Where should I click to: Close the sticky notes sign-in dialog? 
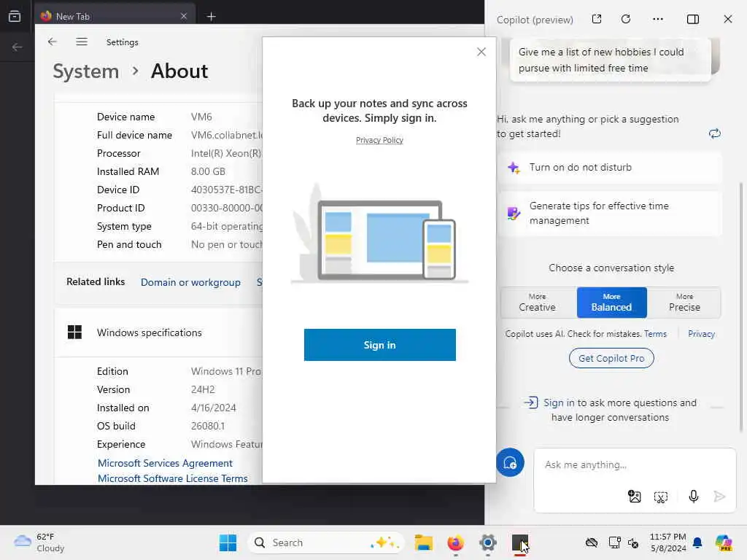tap(481, 52)
